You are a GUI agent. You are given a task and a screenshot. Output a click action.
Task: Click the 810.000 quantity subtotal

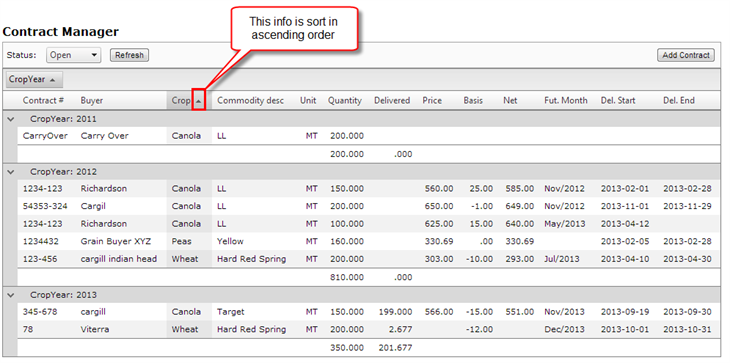pyautogui.click(x=347, y=277)
